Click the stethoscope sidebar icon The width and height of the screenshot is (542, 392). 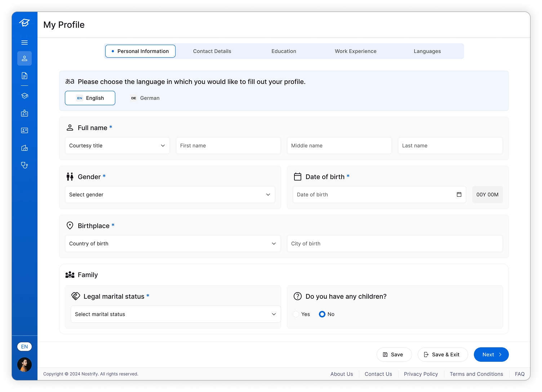[25, 165]
